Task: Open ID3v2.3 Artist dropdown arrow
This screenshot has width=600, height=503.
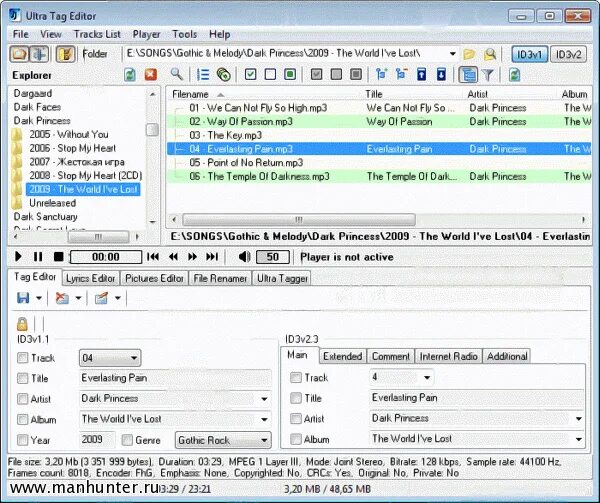Action: (579, 418)
